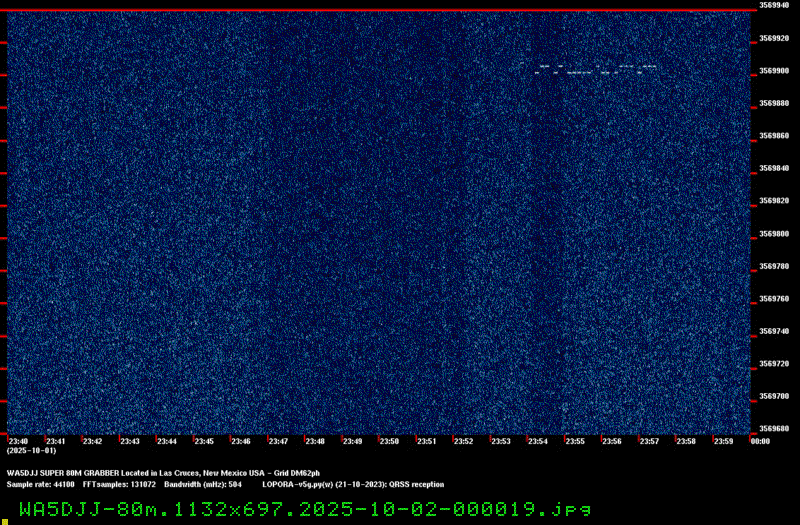Click the 3569700 frequency label
Screen dimensions: 800x525
point(774,396)
